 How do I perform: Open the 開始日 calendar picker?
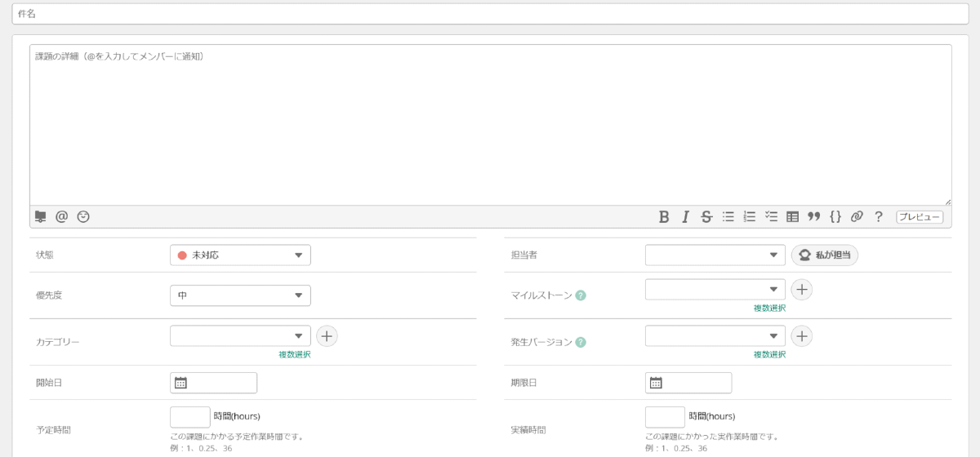(181, 383)
